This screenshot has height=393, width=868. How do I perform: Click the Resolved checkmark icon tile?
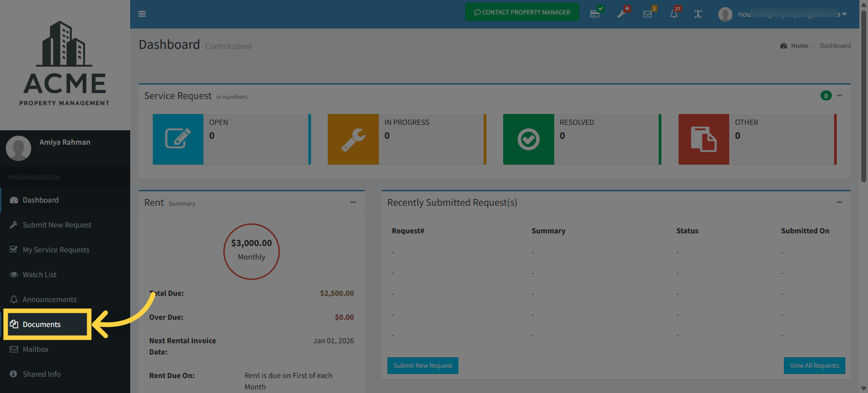[528, 139]
